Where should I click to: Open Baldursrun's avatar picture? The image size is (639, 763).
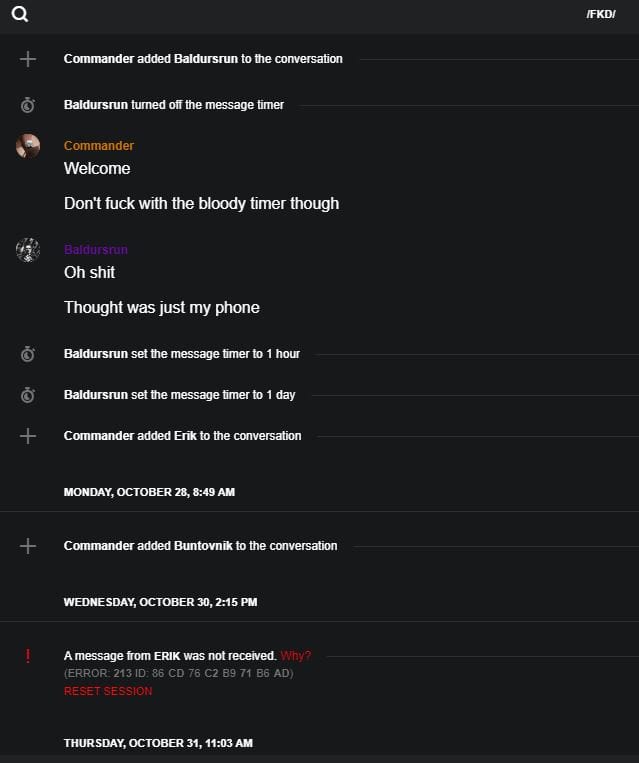click(28, 250)
